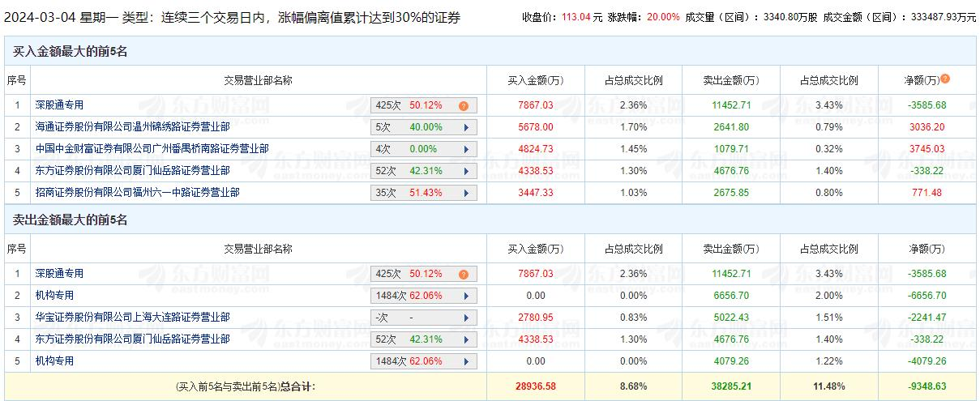Open 招商证券福州六一中路营业部 link
This screenshot has width=980, height=401.
coord(137,193)
